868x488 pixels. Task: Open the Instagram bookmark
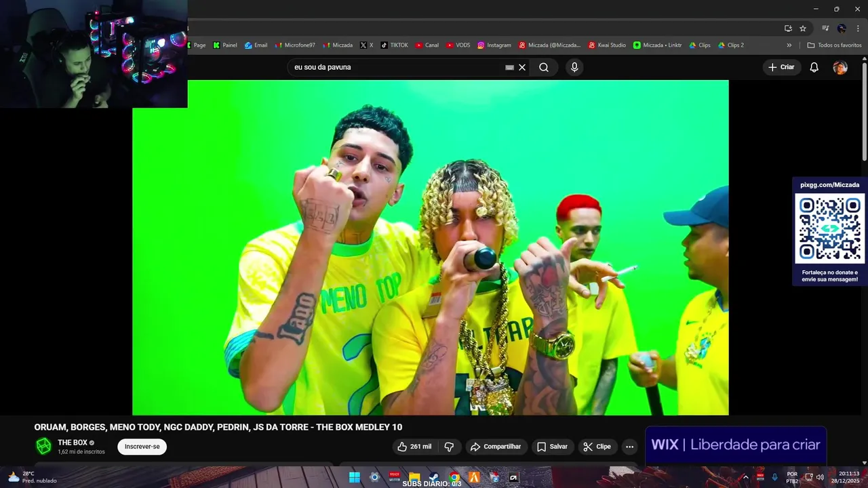494,45
